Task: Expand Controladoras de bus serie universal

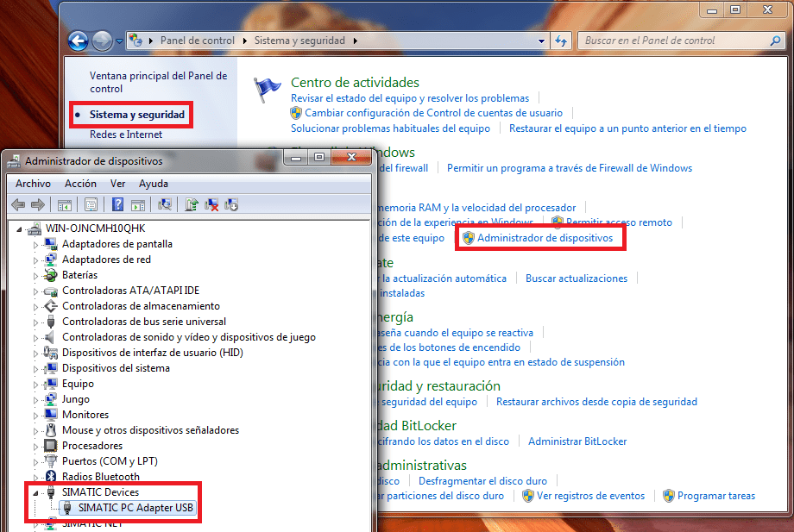Action: (x=36, y=322)
